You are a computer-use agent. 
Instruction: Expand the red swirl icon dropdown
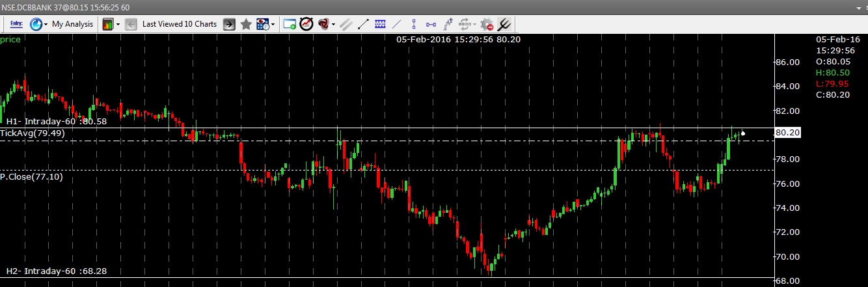click(x=334, y=25)
